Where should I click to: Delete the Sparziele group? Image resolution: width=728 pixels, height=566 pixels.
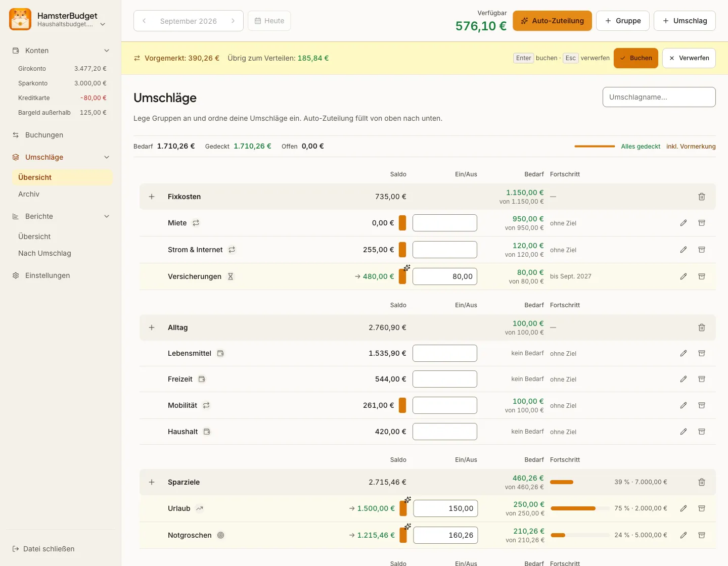[702, 482]
